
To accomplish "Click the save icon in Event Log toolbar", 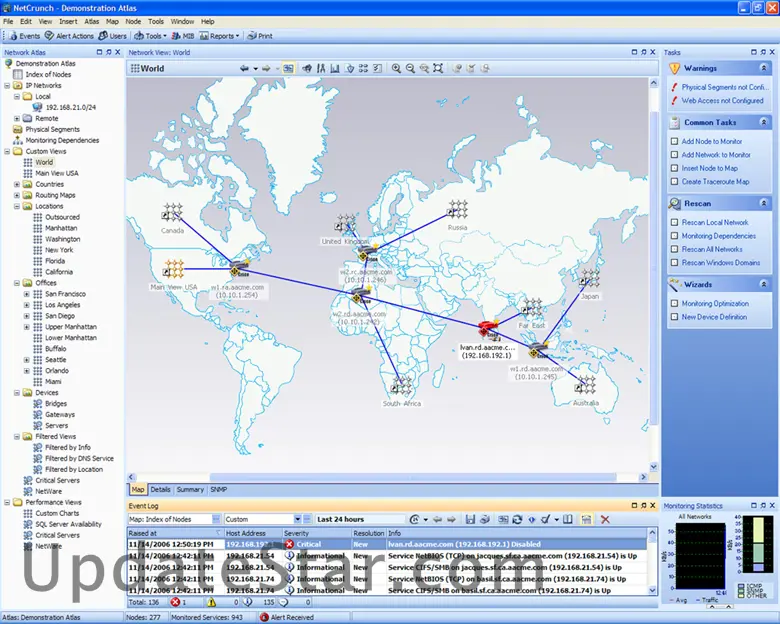I will pyautogui.click(x=470, y=520).
